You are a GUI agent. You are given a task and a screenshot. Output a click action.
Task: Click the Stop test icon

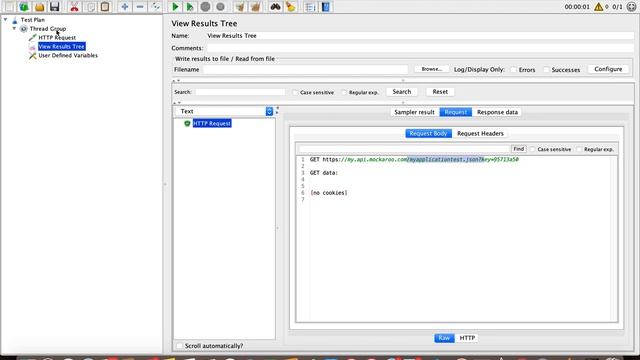(x=205, y=7)
